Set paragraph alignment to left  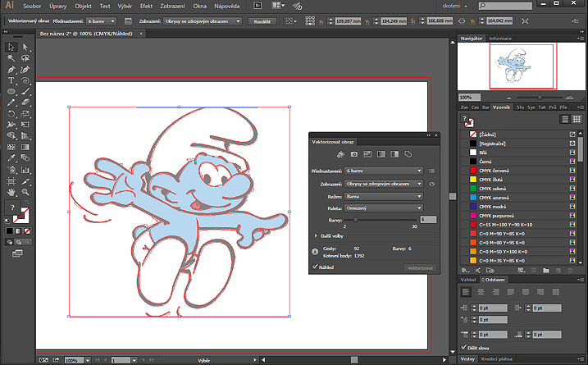tap(466, 292)
